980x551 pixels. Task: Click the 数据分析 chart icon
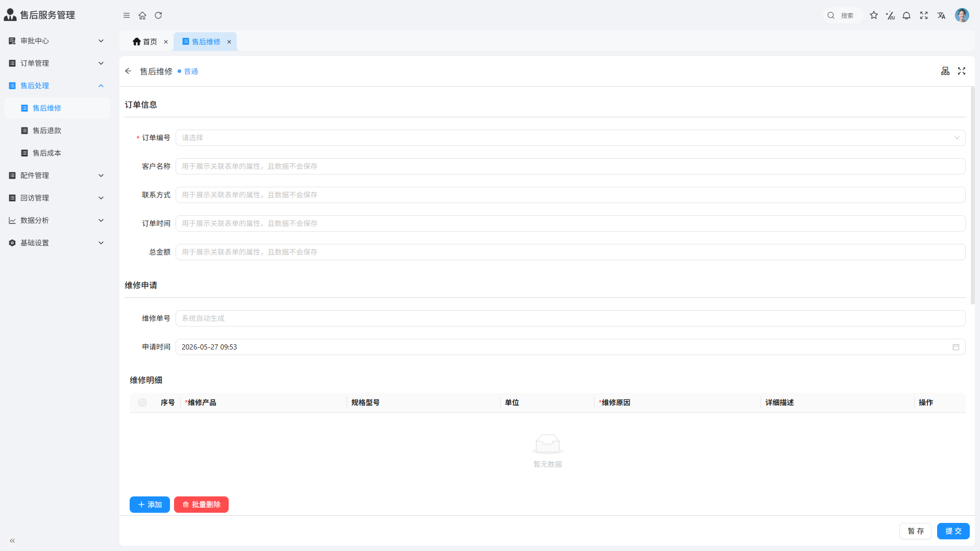(x=12, y=220)
